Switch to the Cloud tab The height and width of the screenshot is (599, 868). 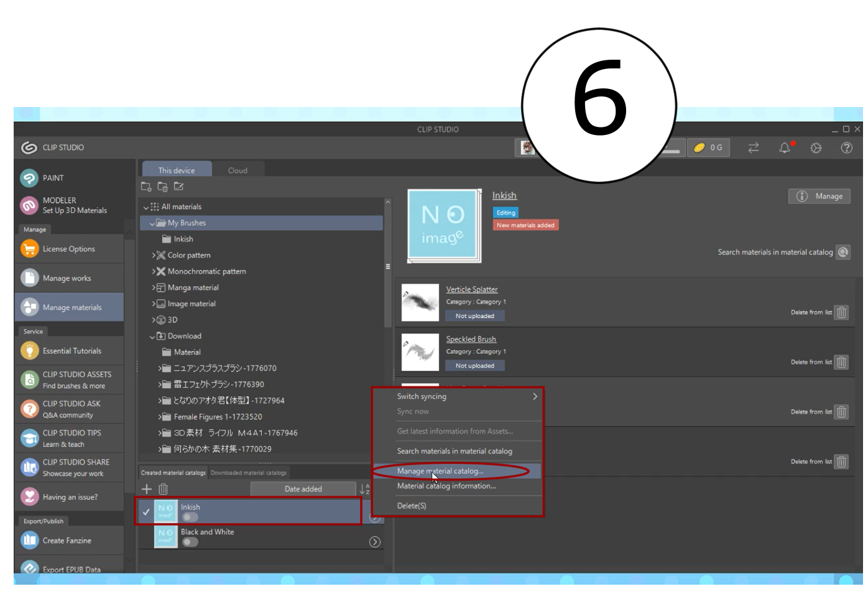238,170
